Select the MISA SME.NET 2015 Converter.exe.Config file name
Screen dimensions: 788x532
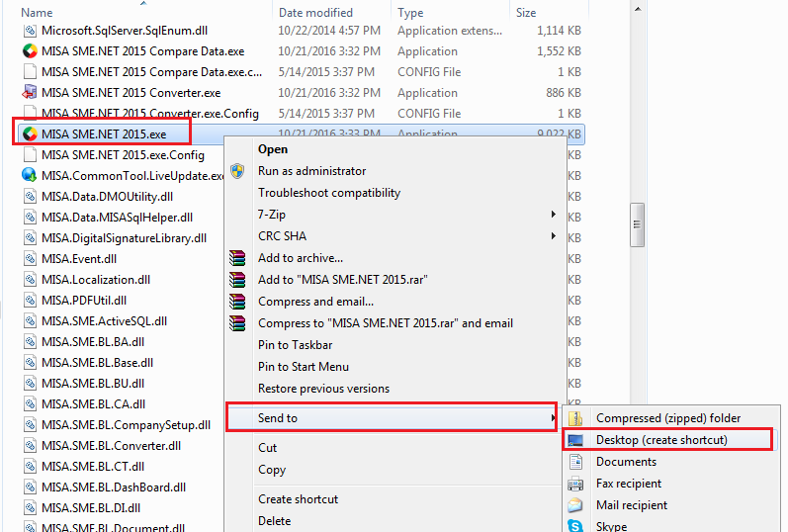click(x=150, y=114)
